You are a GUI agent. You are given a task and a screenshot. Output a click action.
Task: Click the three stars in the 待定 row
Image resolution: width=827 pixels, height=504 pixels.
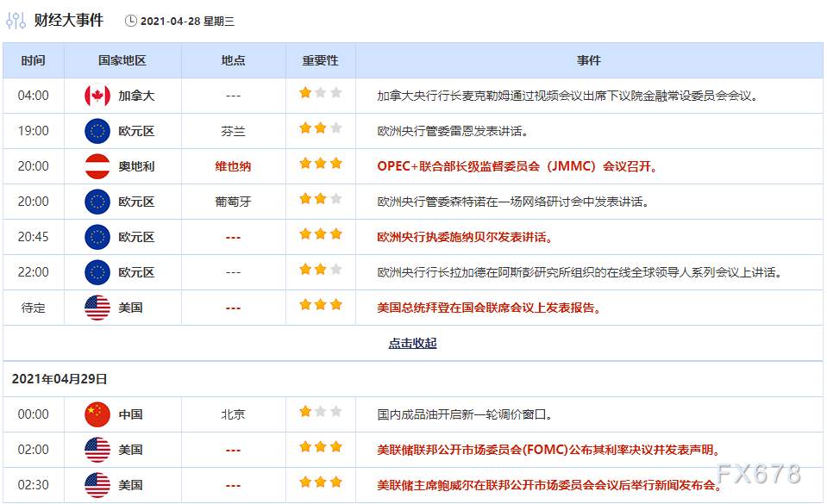pyautogui.click(x=321, y=305)
